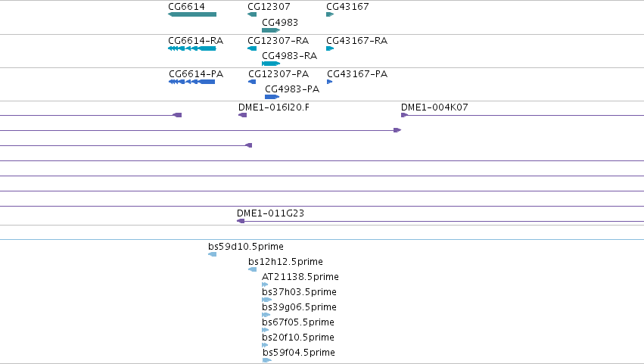Image resolution: width=644 pixels, height=364 pixels.
Task: Click the CG12307-RA label text
Action: tap(278, 41)
